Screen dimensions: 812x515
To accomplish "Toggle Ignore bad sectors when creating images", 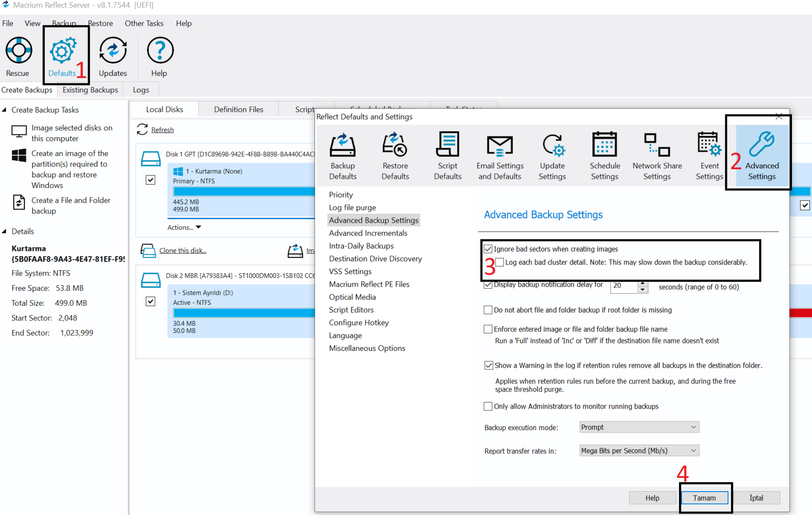I will click(488, 249).
